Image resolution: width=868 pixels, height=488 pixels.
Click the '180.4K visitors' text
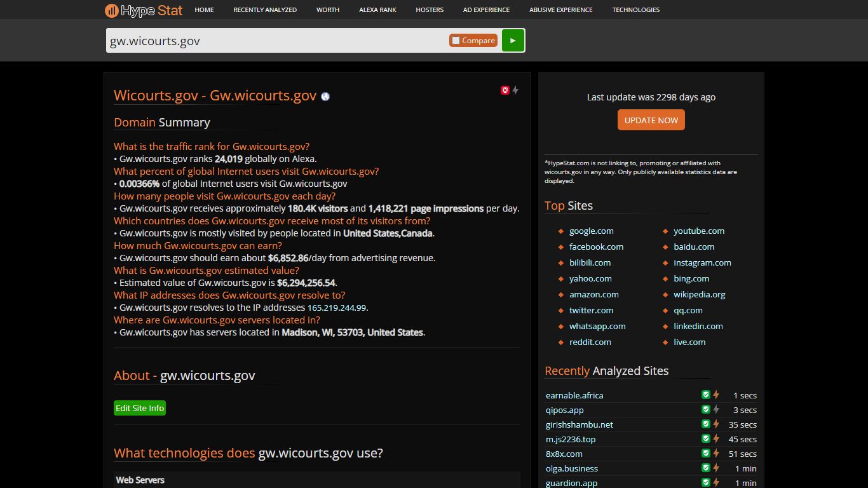pyautogui.click(x=318, y=208)
